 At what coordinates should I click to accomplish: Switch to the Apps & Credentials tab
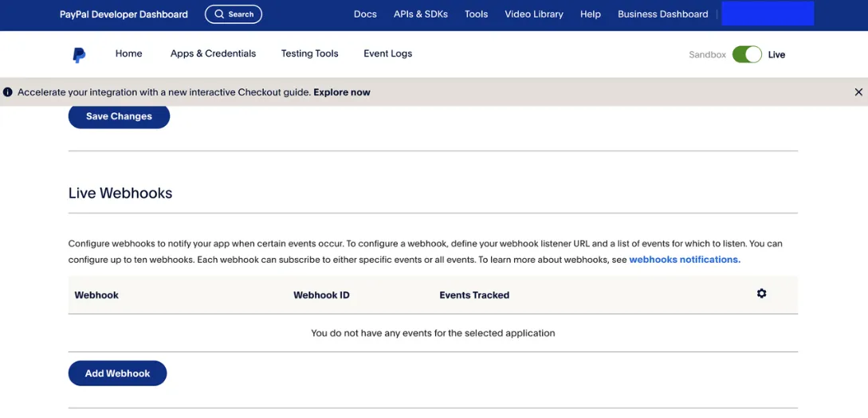[213, 53]
